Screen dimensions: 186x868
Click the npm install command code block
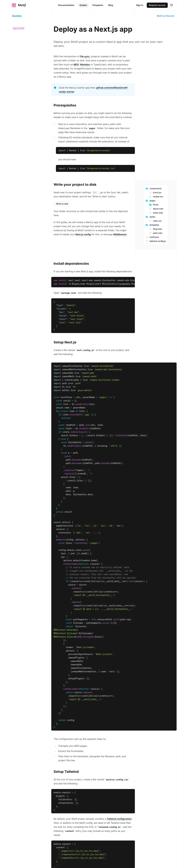point(93,282)
